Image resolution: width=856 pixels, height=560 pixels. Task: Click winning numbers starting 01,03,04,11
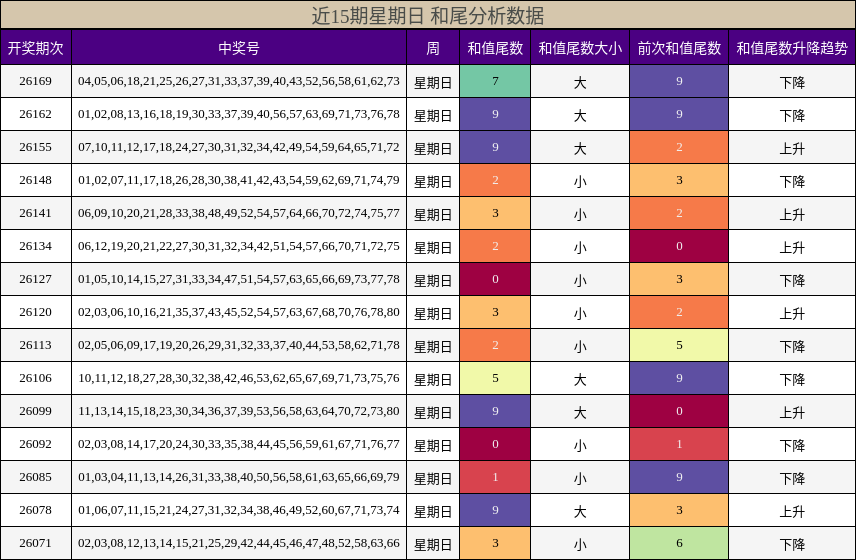pos(239,478)
